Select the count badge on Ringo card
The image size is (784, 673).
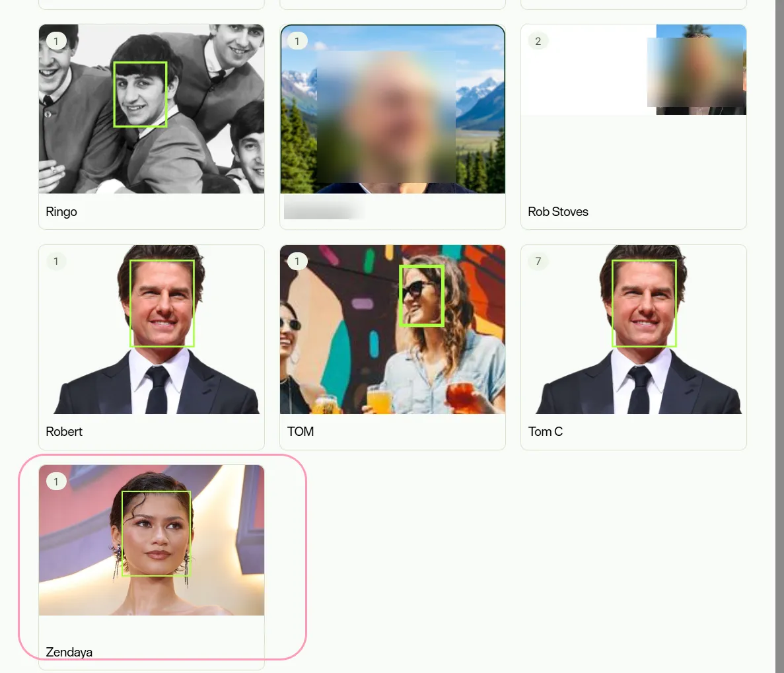coord(56,41)
